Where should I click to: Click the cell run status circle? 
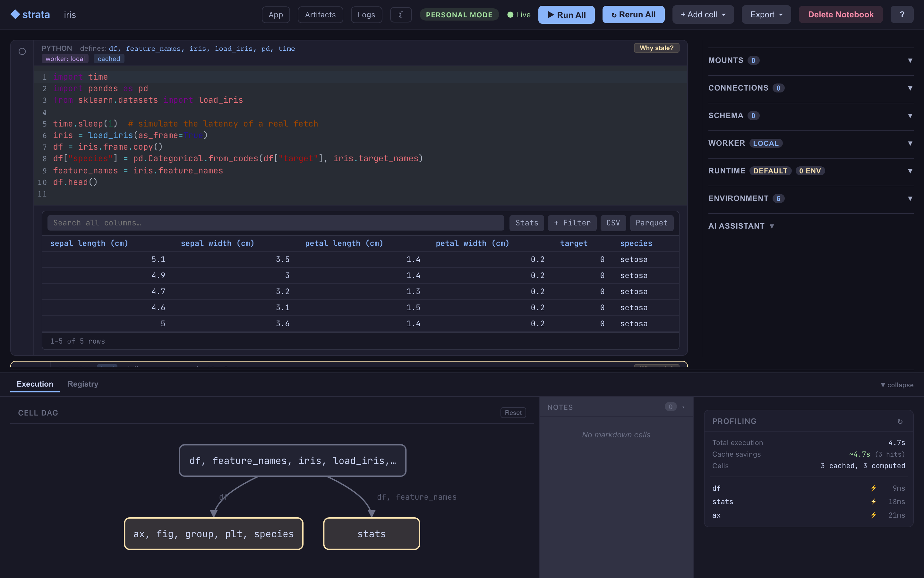[x=22, y=51]
